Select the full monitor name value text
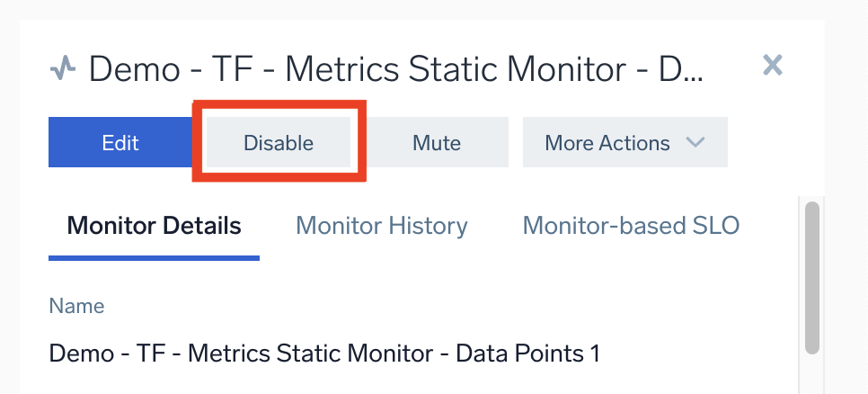Screen dimensions: 868x394 (323, 354)
